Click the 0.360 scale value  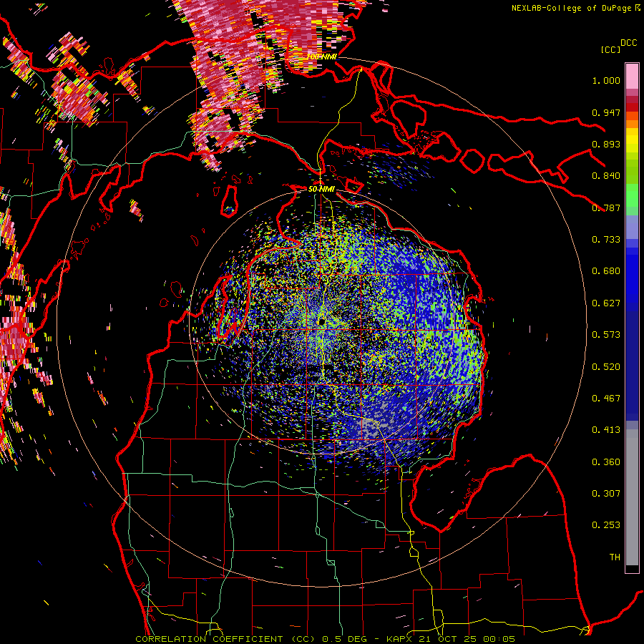606,462
